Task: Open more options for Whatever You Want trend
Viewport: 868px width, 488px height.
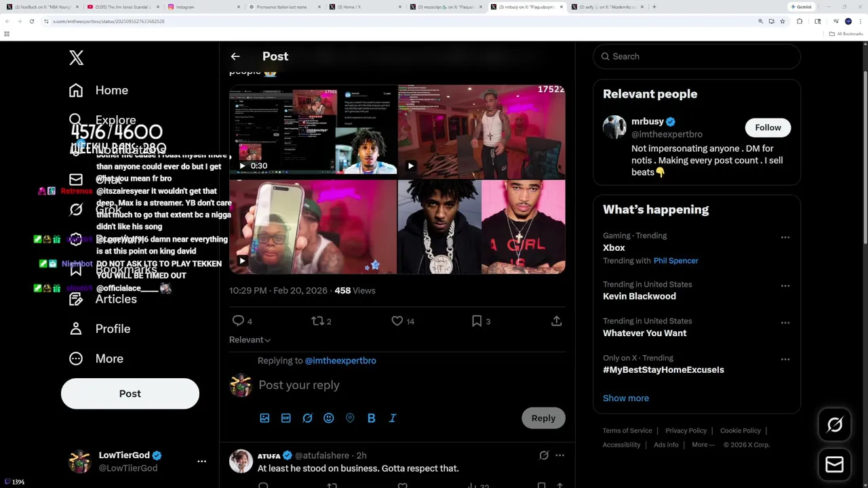Action: coord(785,323)
